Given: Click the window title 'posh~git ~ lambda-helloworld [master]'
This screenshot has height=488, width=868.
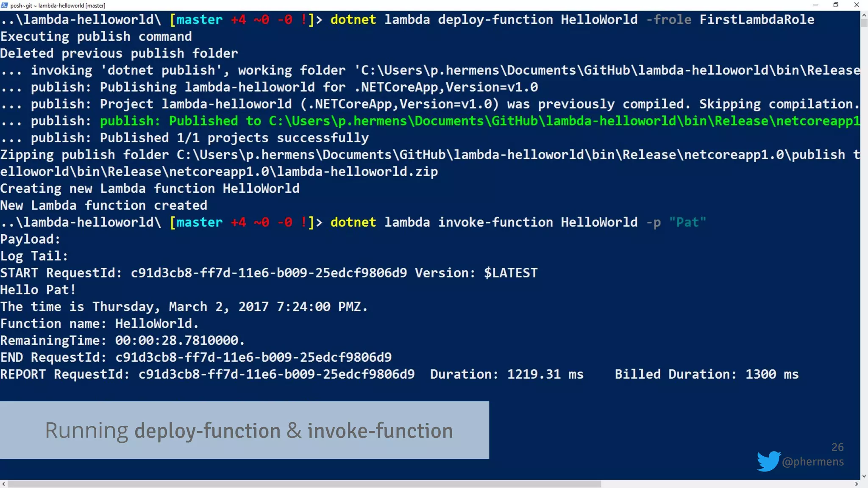Looking at the screenshot, I should pyautogui.click(x=58, y=6).
